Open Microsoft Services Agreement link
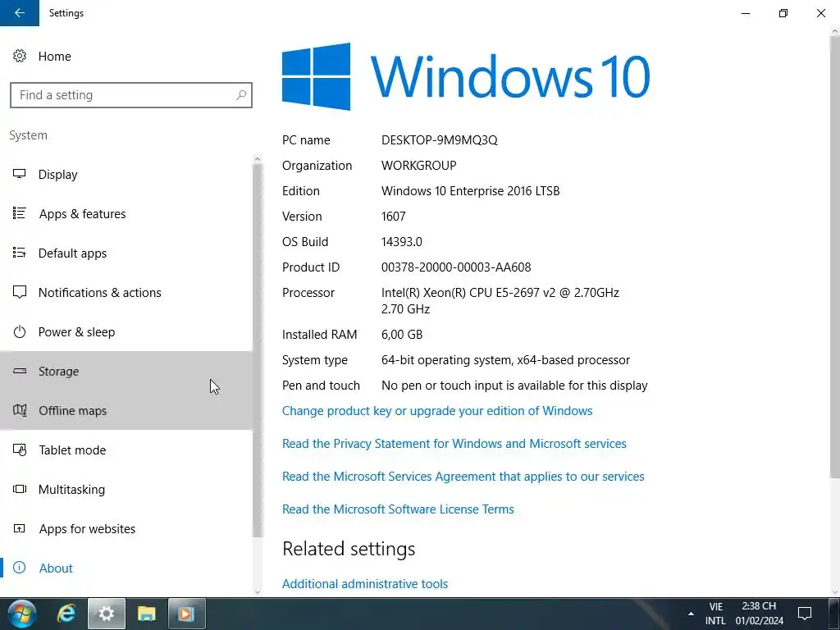This screenshot has width=840, height=630. click(x=463, y=477)
